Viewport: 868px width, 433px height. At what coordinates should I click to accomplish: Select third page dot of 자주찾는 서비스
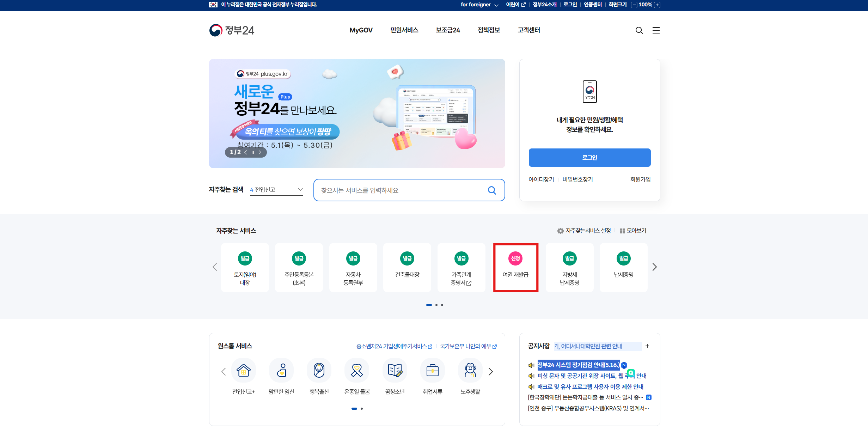click(442, 305)
